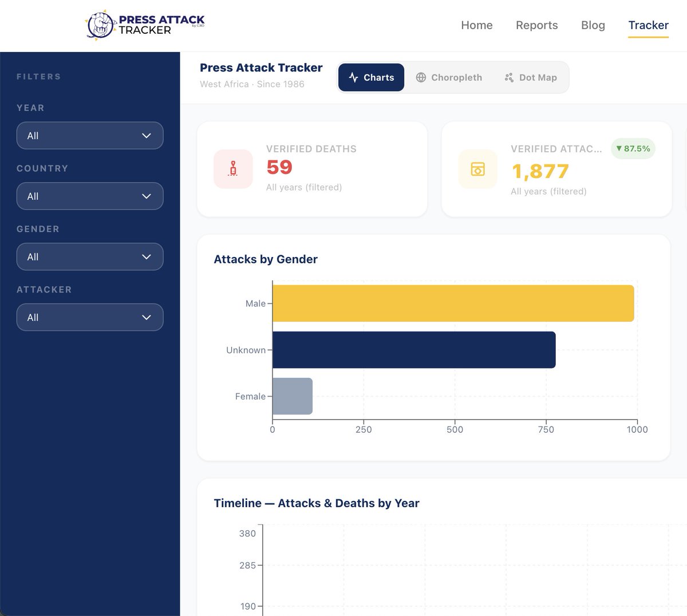Select the Tracker nav item
687x616 pixels.
(x=648, y=25)
